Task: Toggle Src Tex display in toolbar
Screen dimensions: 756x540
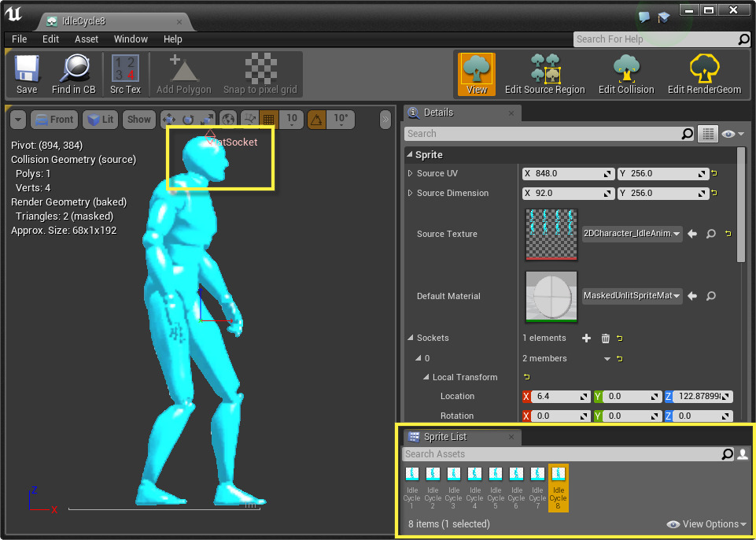Action: (125, 69)
